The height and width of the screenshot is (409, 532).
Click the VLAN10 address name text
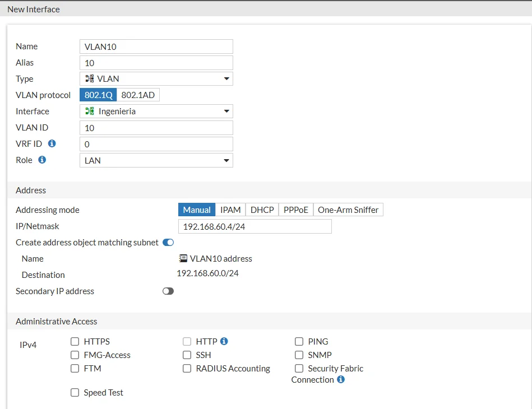pyautogui.click(x=221, y=258)
